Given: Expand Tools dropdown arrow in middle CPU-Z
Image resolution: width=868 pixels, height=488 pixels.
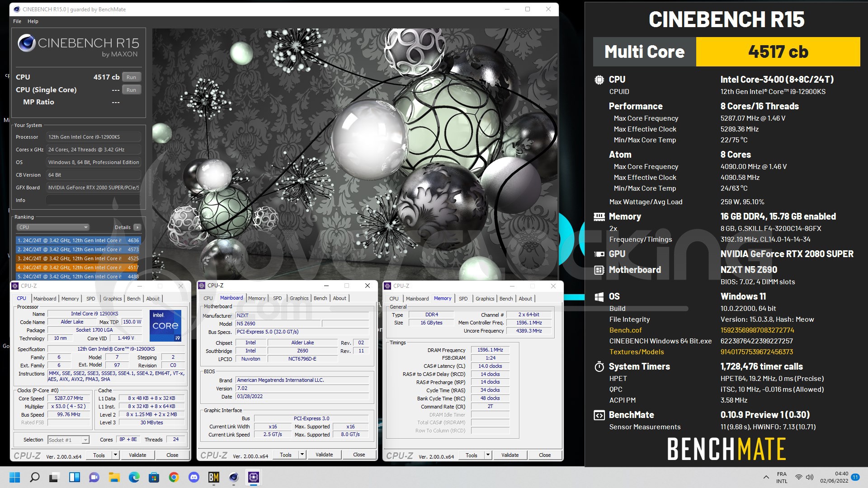Looking at the screenshot, I should (302, 455).
